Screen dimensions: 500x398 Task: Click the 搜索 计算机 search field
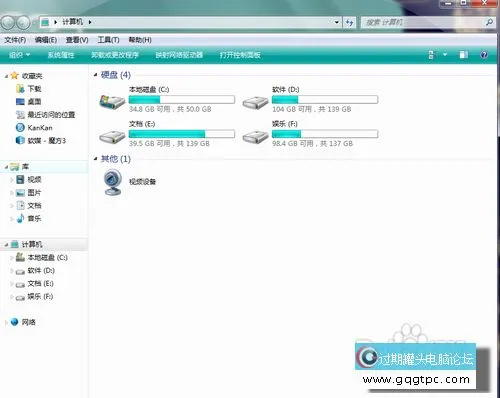point(423,22)
